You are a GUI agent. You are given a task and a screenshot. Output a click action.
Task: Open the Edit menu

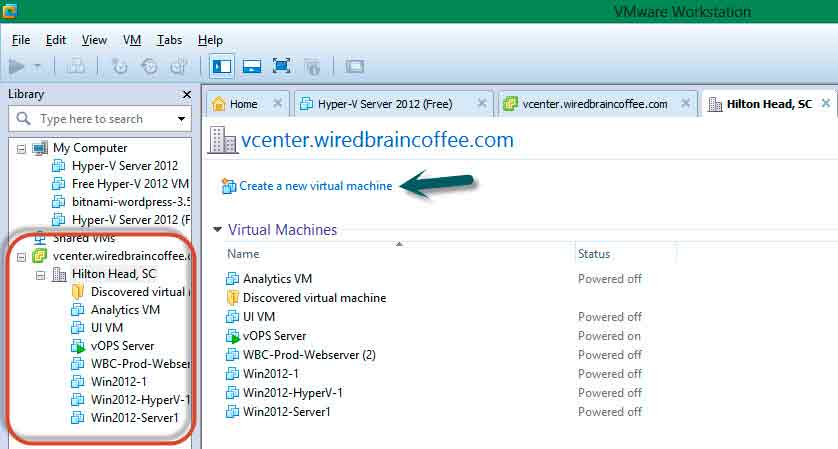tap(56, 40)
